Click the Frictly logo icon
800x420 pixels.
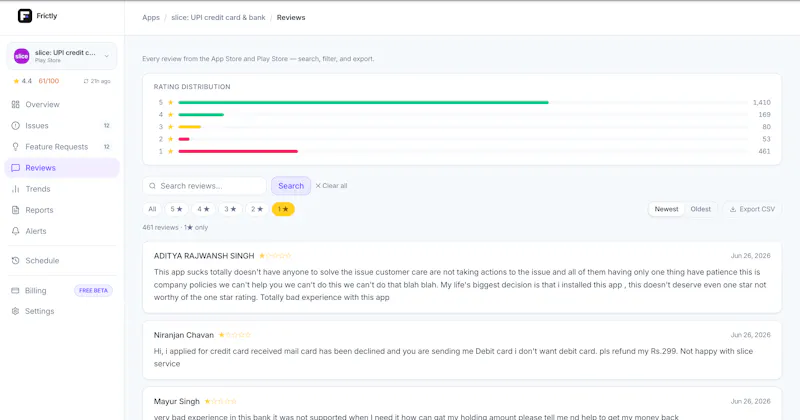click(x=24, y=16)
